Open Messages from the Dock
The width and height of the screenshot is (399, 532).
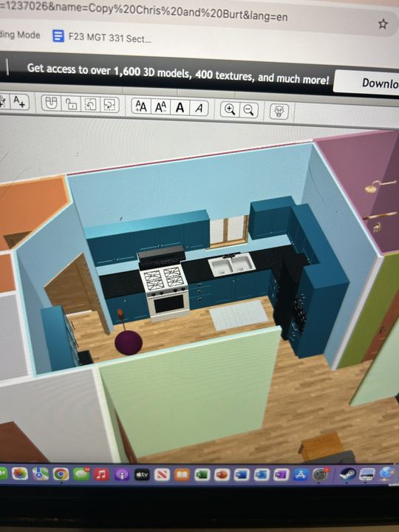pyautogui.click(x=81, y=474)
